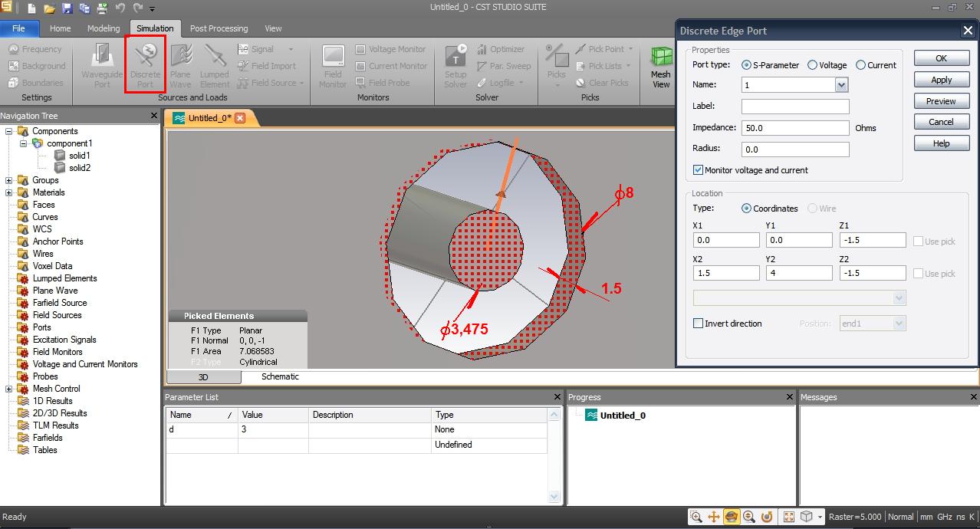980x529 pixels.
Task: Uncheck Monitor voltage and current
Action: click(698, 170)
